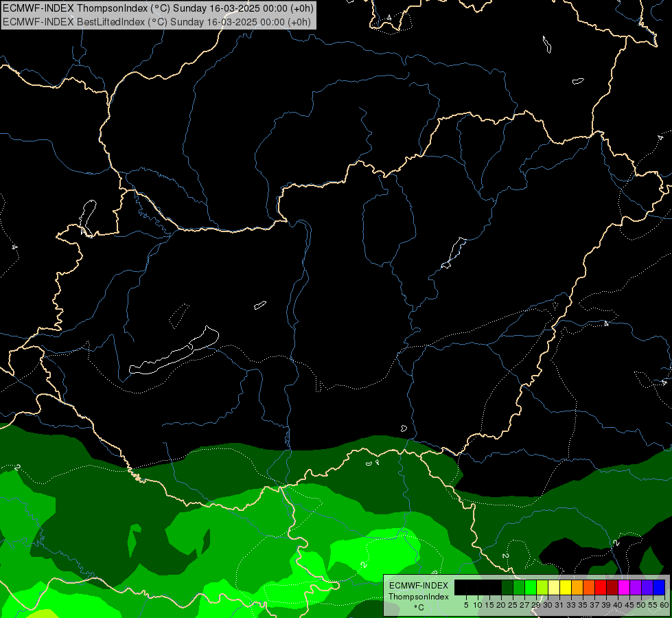Click legend scale value 55

tap(652, 605)
